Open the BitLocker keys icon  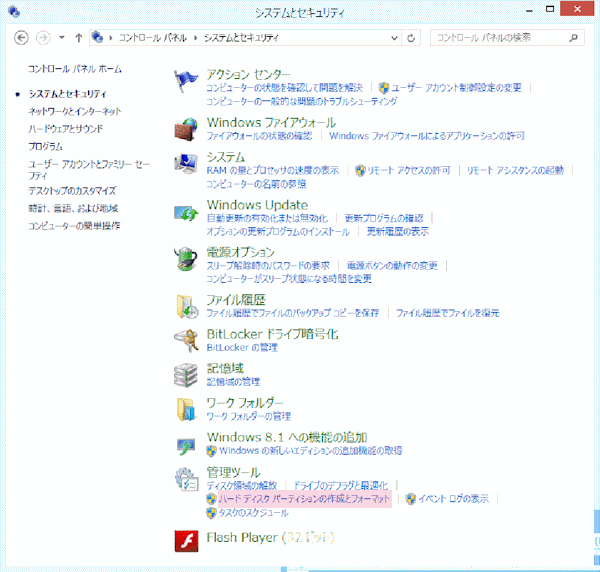(186, 340)
